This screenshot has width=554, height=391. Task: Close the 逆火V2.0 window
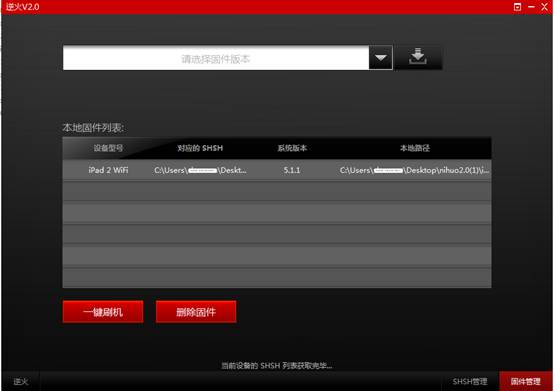tap(544, 7)
